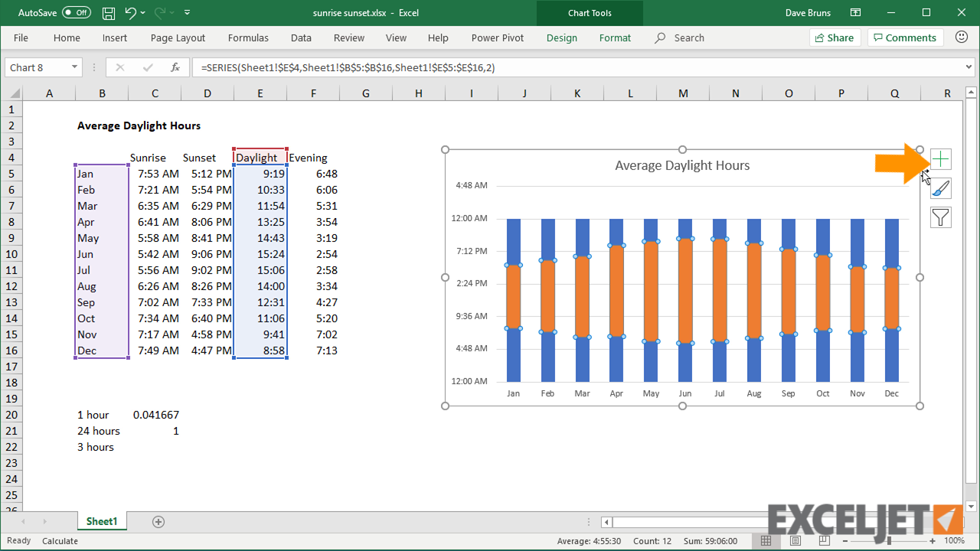980x551 pixels.
Task: Open the Review tab
Action: 349,37
